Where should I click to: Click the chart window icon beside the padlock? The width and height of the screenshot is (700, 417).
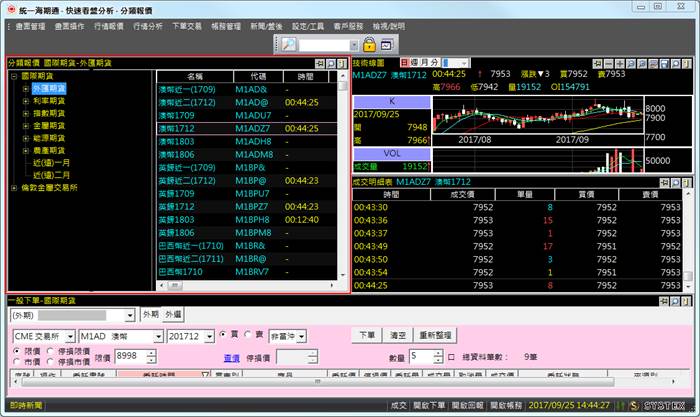coord(386,45)
